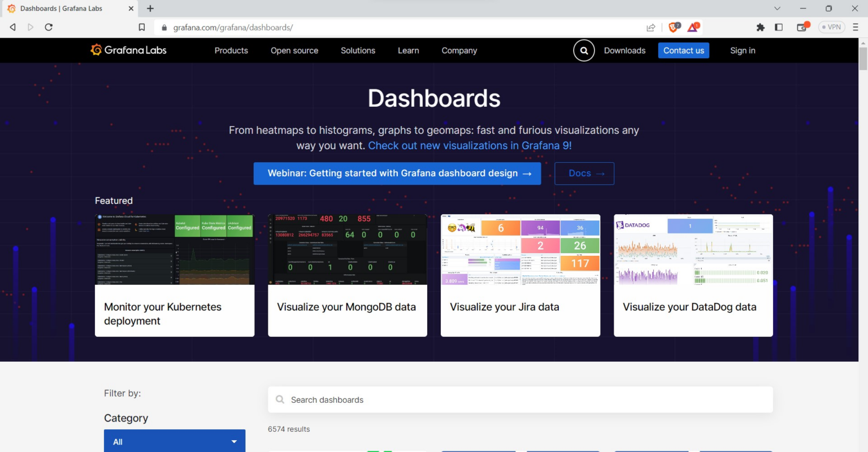This screenshot has height=452, width=868.
Task: Open the browser extensions puzzle icon
Action: 760,27
